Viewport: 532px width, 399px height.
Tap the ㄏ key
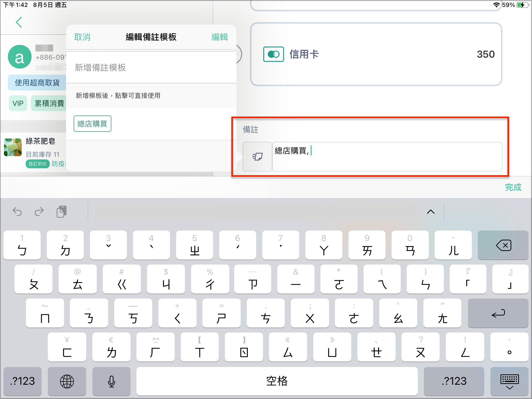[155, 347]
